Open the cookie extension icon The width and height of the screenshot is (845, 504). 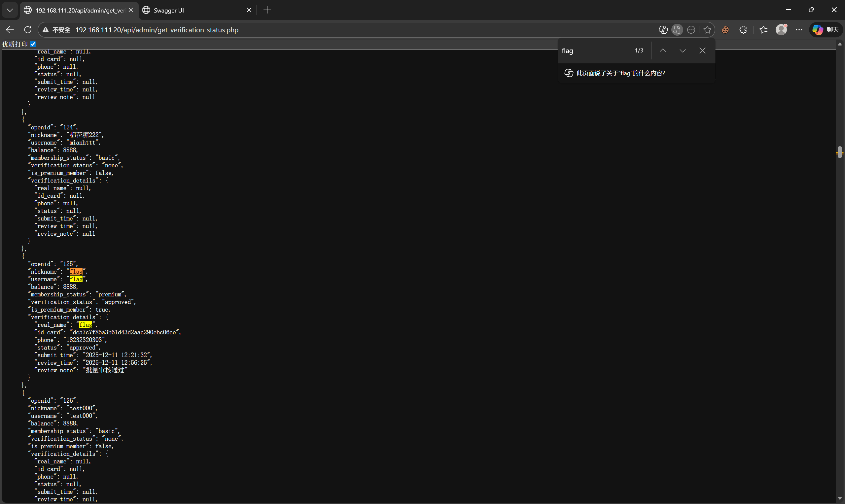pos(725,30)
